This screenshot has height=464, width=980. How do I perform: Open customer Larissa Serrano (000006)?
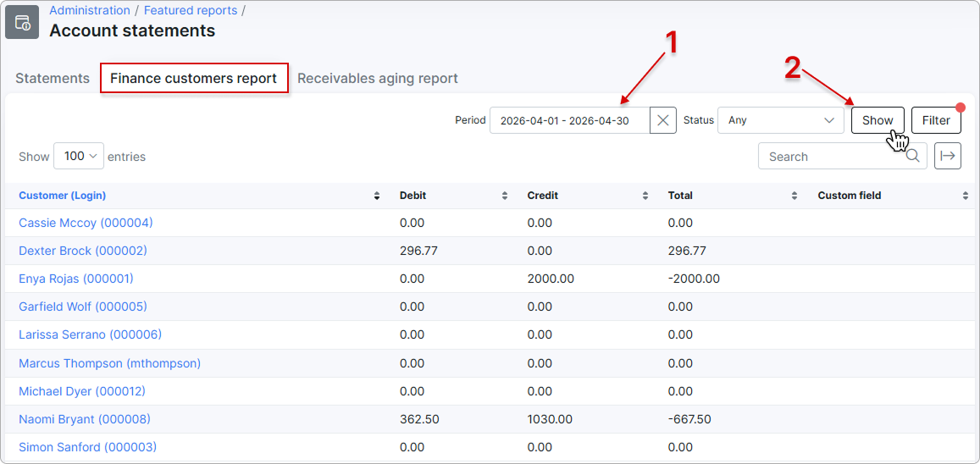tap(90, 334)
